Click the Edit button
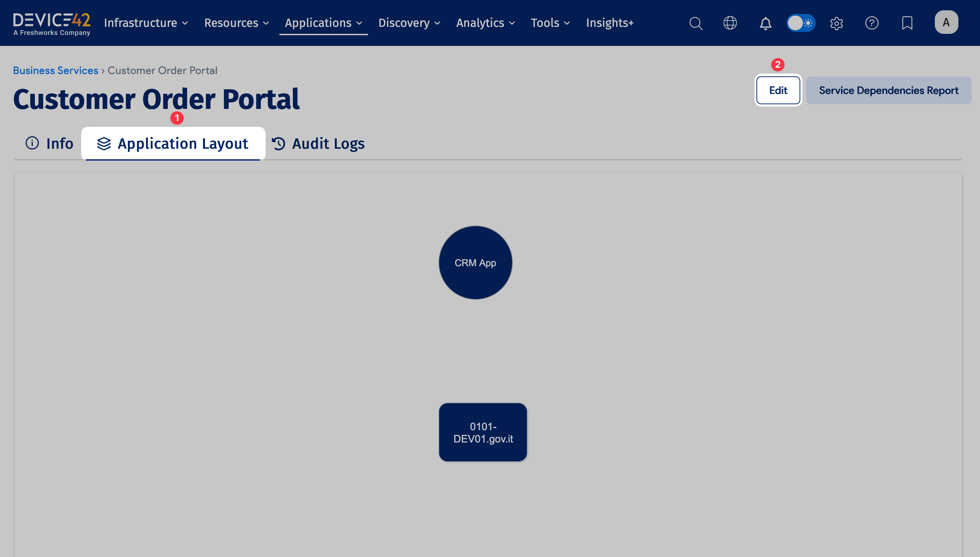This screenshot has height=557, width=980. pos(778,90)
